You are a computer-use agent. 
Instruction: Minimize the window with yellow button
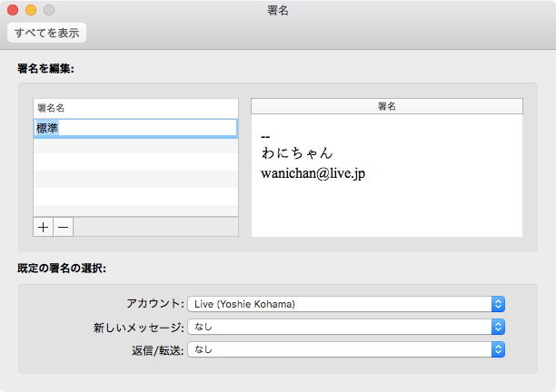[x=31, y=10]
